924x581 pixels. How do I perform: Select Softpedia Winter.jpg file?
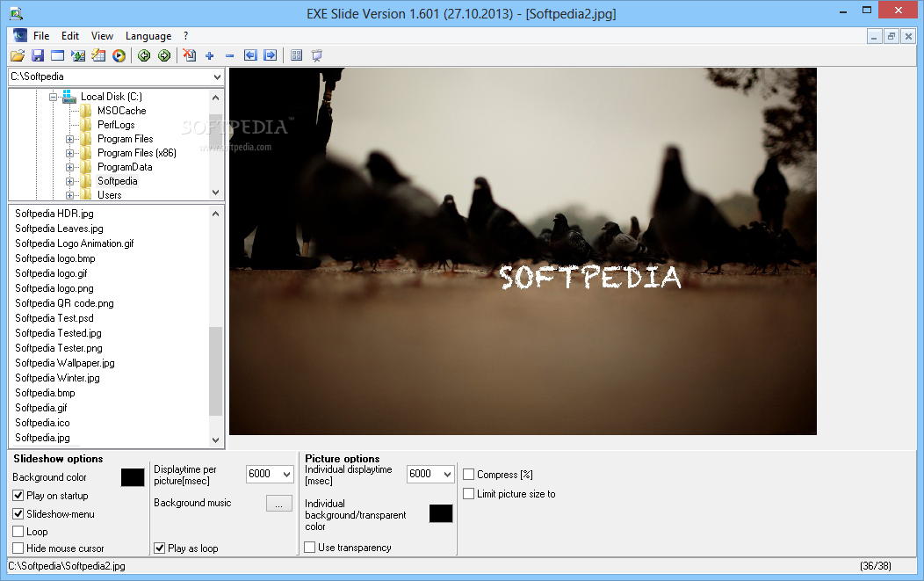[x=57, y=377]
